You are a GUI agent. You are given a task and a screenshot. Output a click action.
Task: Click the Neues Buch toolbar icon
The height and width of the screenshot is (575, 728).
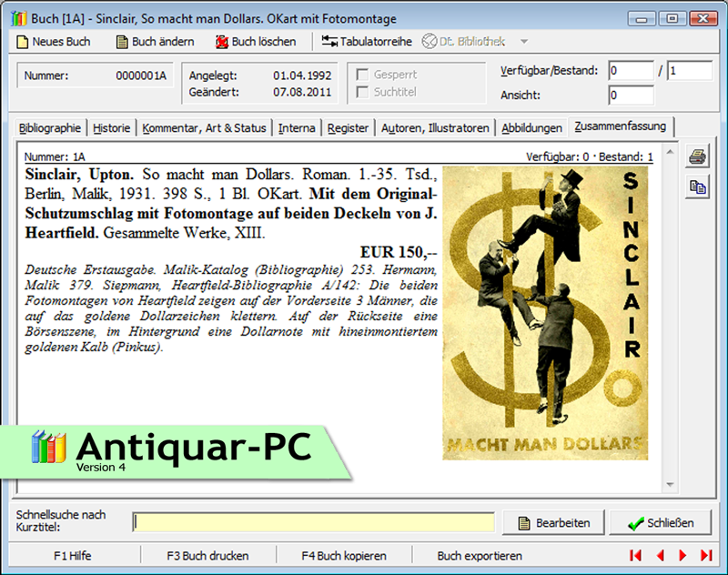(x=23, y=42)
